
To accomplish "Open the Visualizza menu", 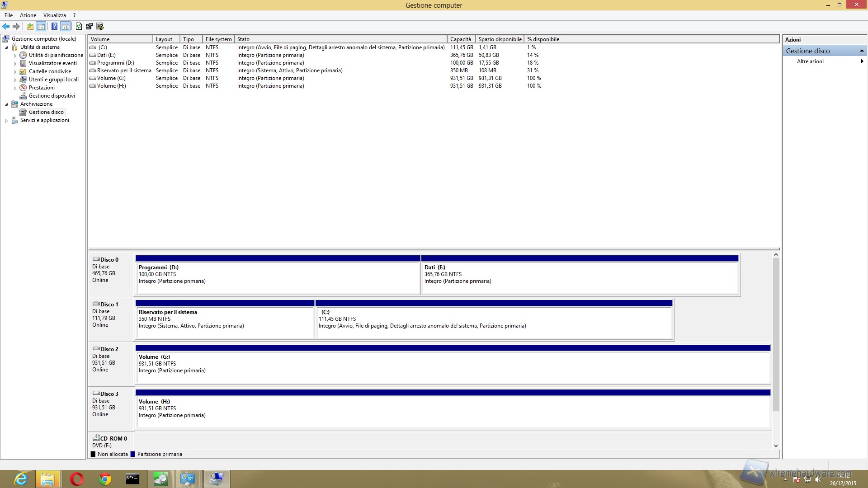I will pyautogui.click(x=54, y=15).
